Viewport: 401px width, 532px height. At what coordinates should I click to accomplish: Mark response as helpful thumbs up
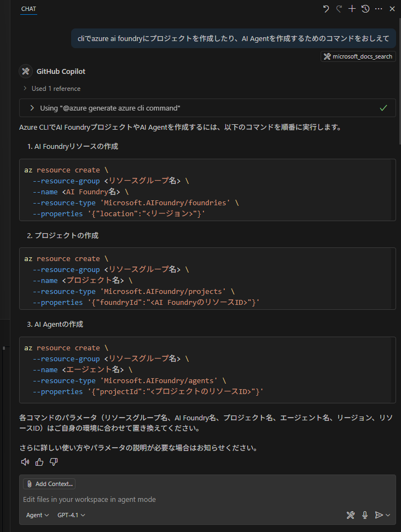click(39, 462)
